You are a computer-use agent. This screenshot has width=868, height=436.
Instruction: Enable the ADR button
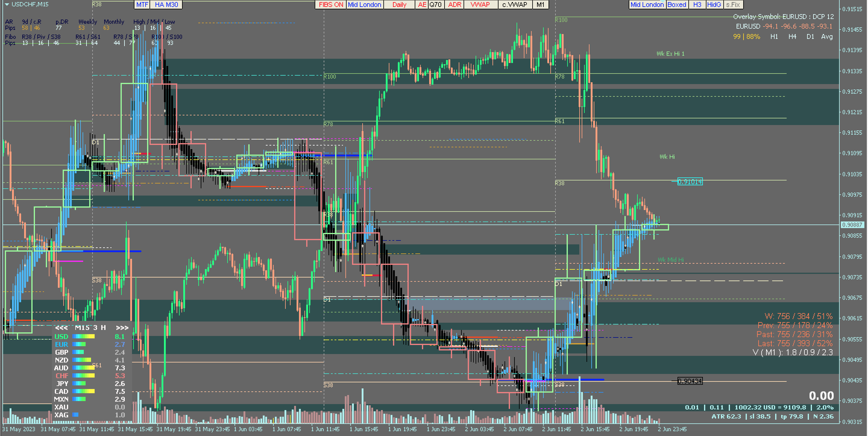click(x=454, y=5)
